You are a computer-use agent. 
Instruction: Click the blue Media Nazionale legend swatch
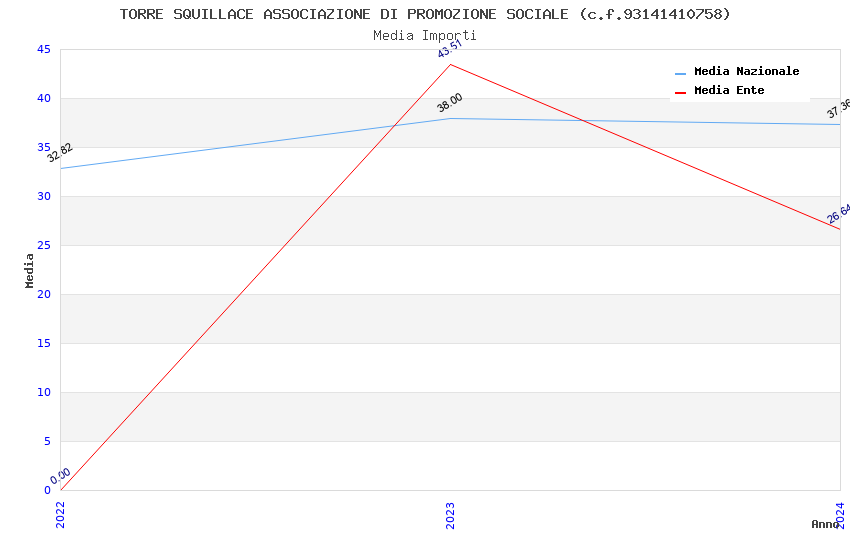coord(680,73)
